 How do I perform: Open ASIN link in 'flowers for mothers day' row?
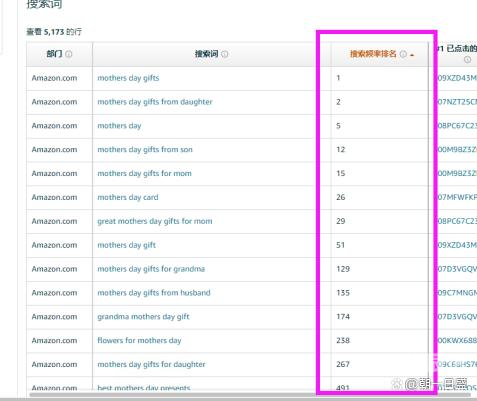coord(457,341)
